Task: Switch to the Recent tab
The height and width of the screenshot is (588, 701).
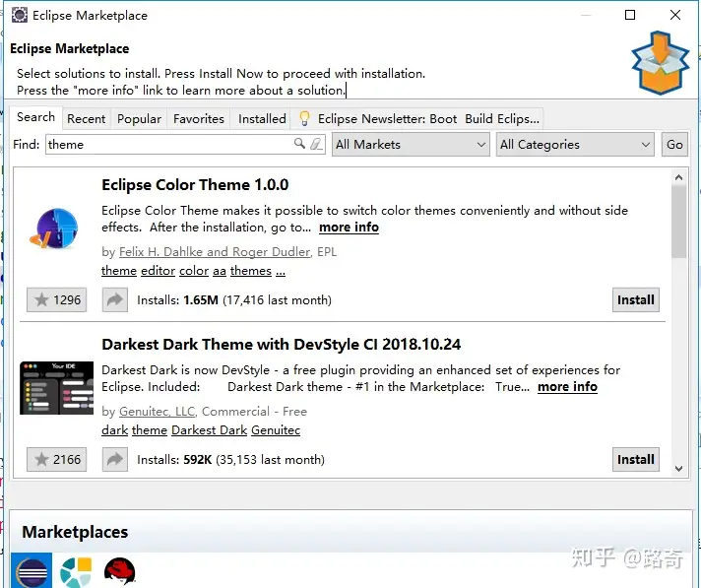Action: [87, 119]
